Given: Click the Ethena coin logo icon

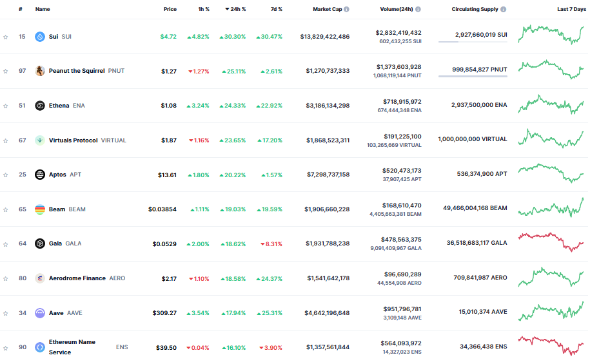Looking at the screenshot, I should pos(40,106).
